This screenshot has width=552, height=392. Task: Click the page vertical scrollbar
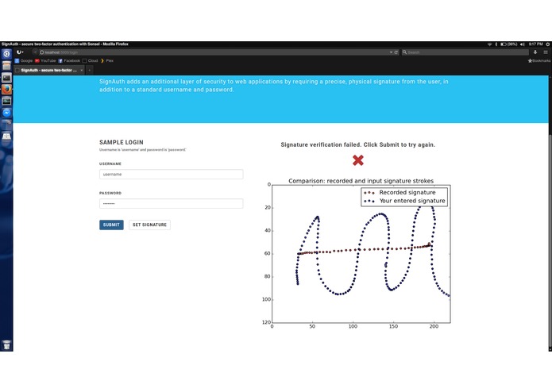pos(550,239)
